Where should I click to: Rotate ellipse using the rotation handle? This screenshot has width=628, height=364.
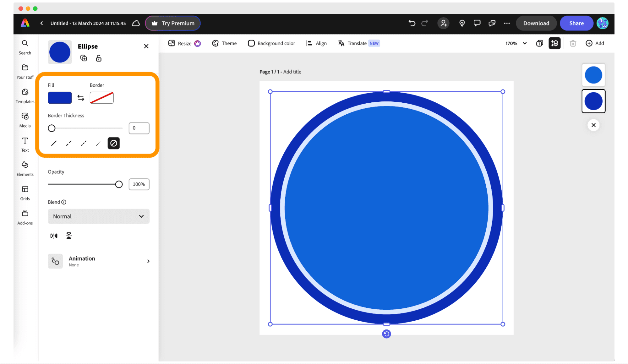[x=386, y=334]
